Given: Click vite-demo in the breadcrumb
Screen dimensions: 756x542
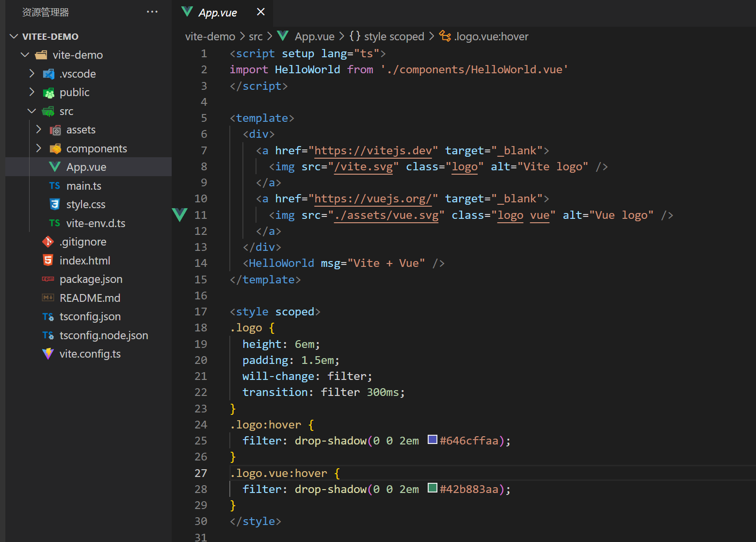Looking at the screenshot, I should point(210,36).
